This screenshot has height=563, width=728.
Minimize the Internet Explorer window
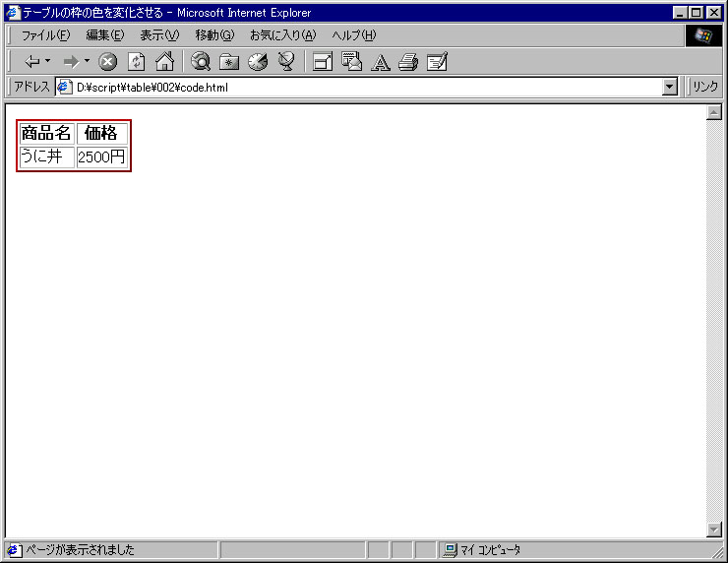point(680,13)
